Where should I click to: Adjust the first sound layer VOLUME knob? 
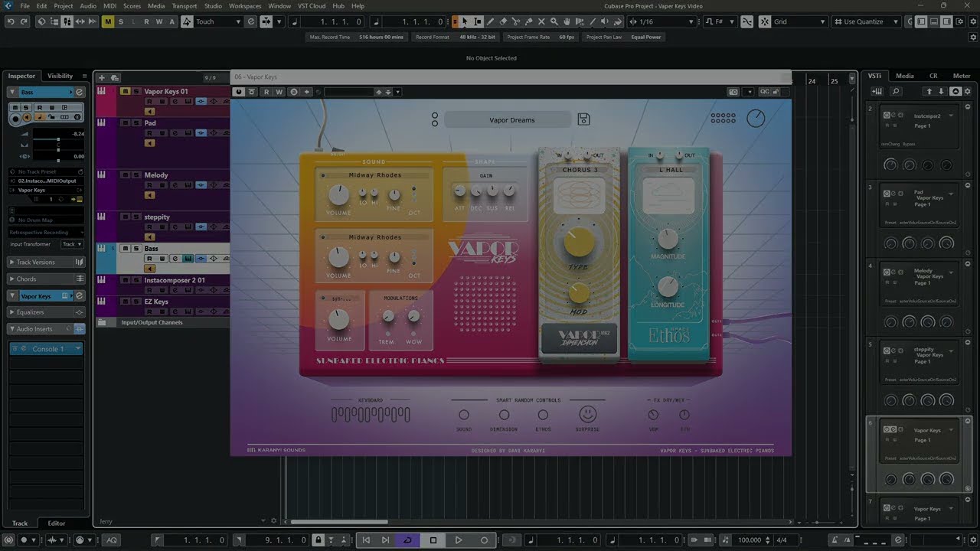tap(338, 194)
